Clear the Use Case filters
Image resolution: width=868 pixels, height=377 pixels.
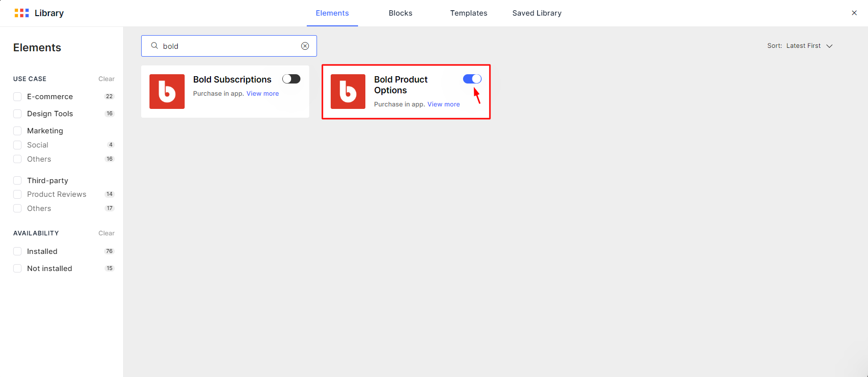point(106,79)
